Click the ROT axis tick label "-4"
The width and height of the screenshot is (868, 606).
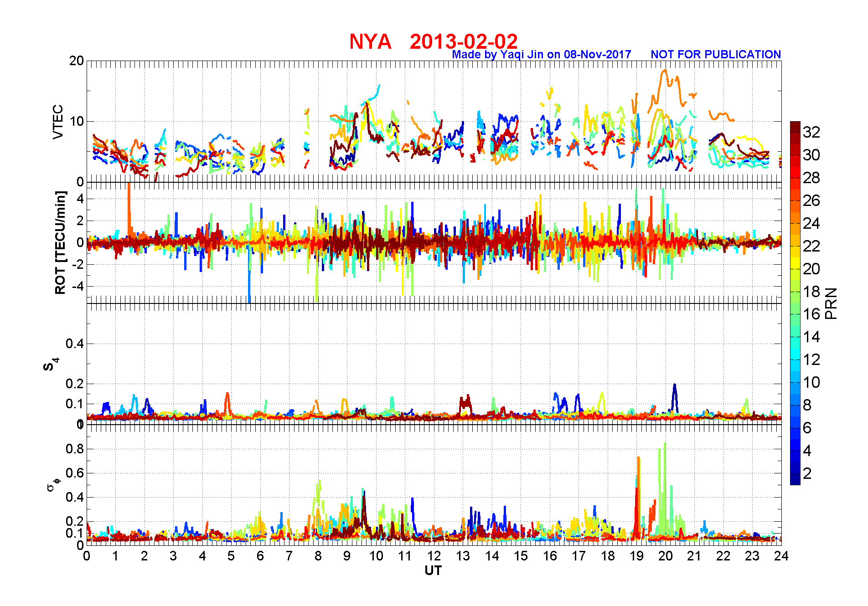coord(78,286)
